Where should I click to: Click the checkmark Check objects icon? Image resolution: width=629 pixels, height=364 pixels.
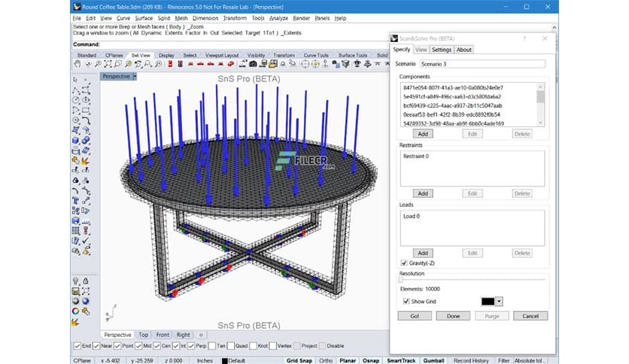86,241
